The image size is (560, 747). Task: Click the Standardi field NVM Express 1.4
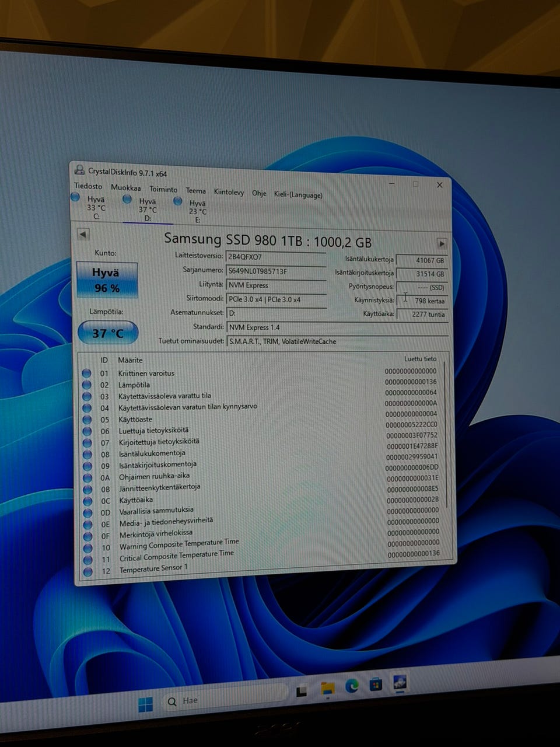pos(337,328)
